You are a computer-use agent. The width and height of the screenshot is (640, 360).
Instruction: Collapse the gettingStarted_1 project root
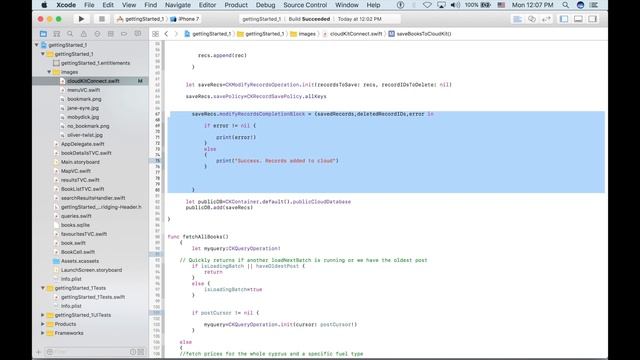37,45
